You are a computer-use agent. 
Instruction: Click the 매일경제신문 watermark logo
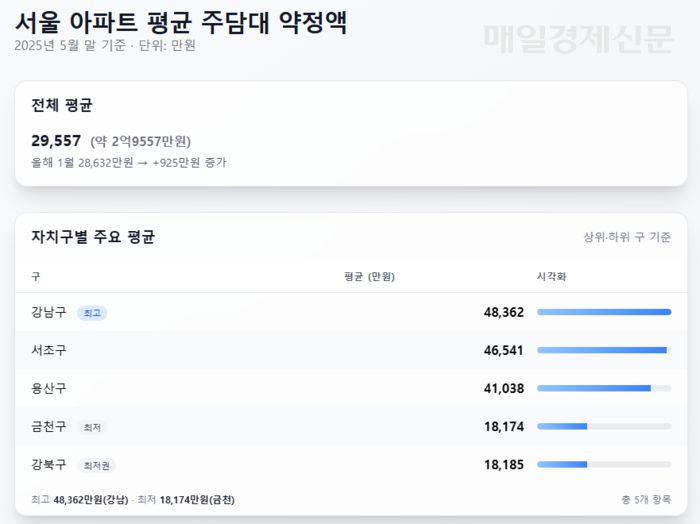click(579, 38)
